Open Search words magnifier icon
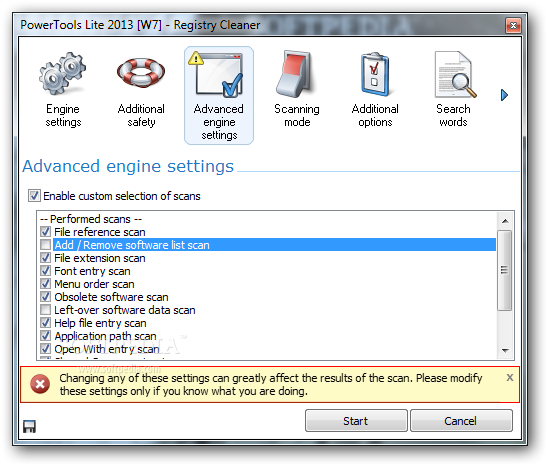 pos(454,74)
